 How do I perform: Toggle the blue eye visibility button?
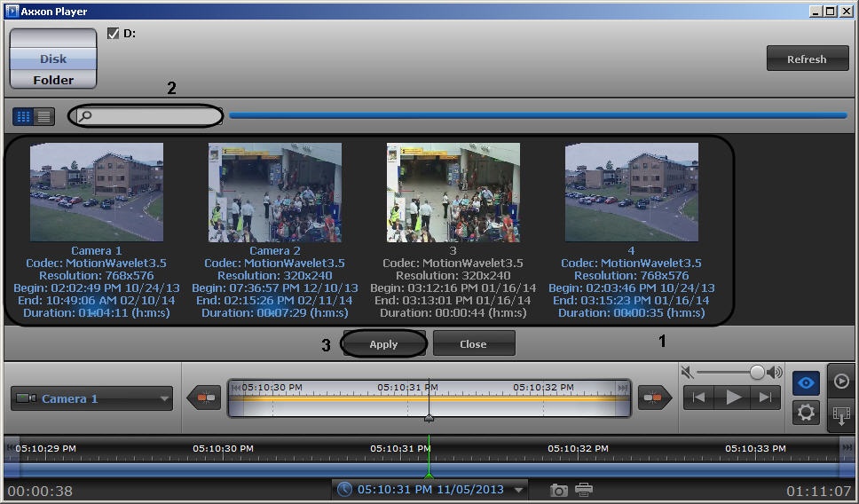806,382
